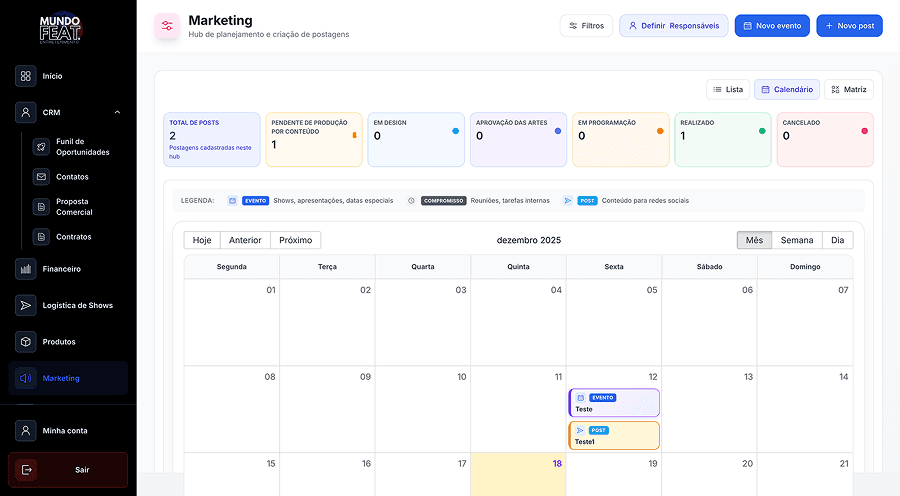
Task: Click the send icon in Teste1 post card
Action: pos(580,431)
